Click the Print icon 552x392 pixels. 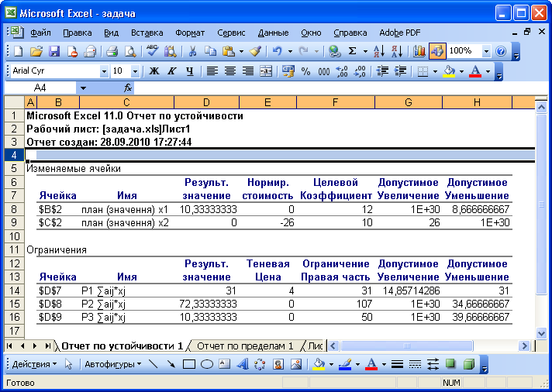point(112,51)
